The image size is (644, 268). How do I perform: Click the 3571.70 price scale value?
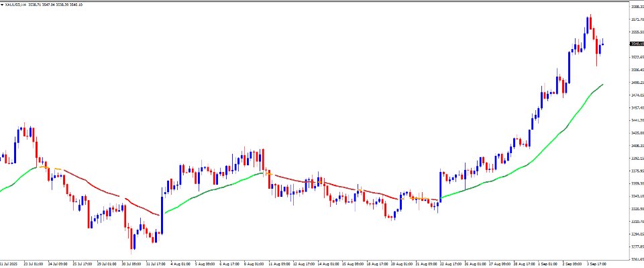[x=637, y=19]
